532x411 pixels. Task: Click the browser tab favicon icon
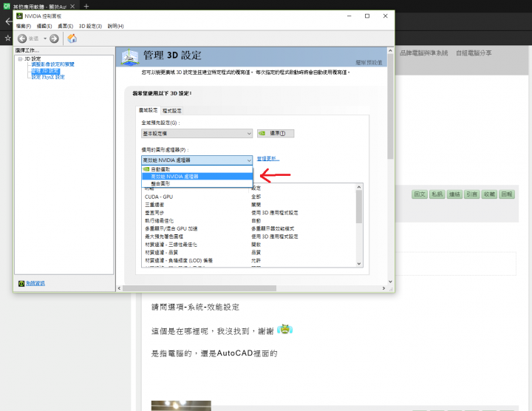7,6
